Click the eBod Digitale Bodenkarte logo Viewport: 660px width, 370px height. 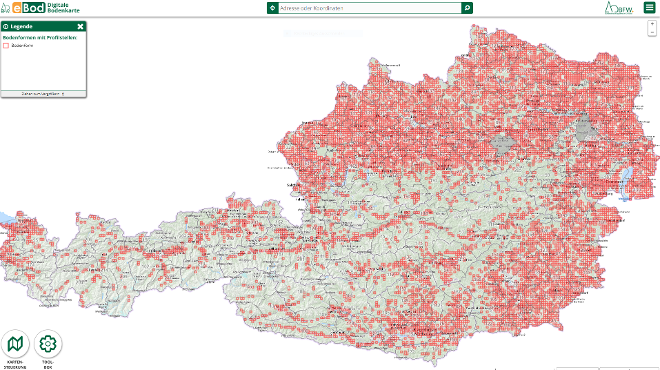coord(45,8)
